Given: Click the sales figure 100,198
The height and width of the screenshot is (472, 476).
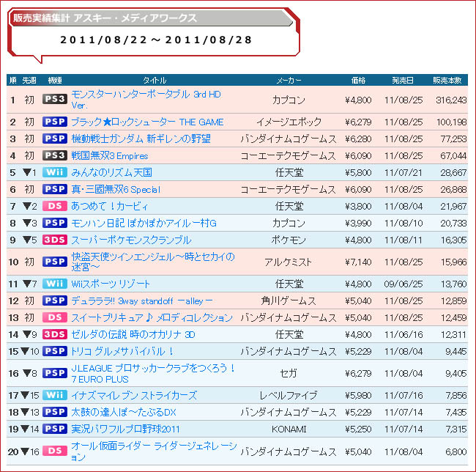Looking at the screenshot, I should [451, 122].
